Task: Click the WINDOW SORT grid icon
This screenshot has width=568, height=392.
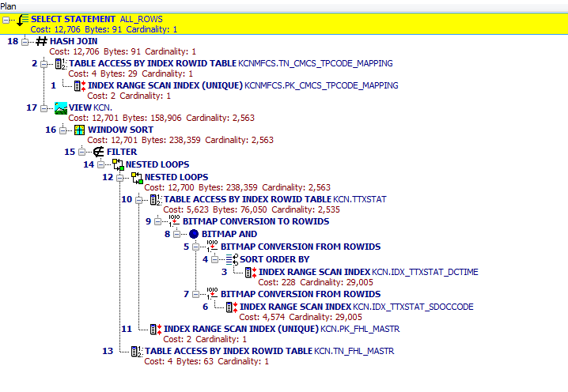Action: [x=79, y=130]
